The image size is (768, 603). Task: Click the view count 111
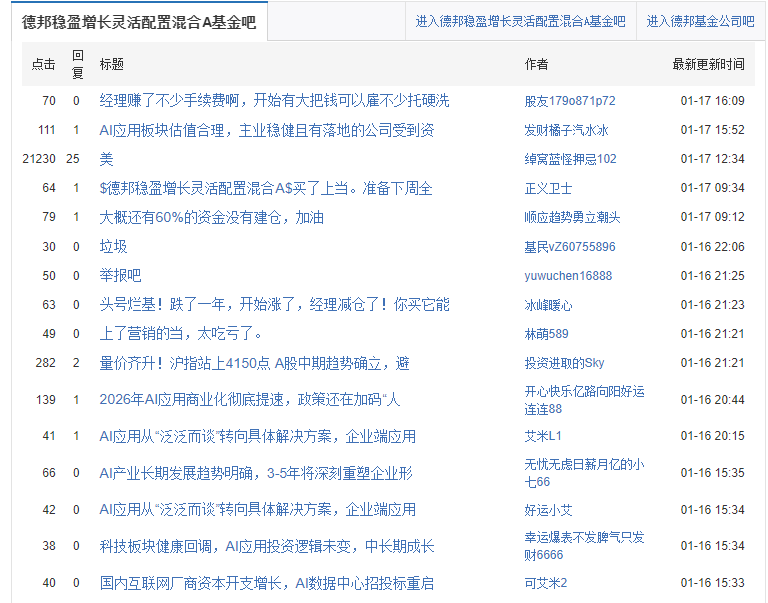coord(47,130)
